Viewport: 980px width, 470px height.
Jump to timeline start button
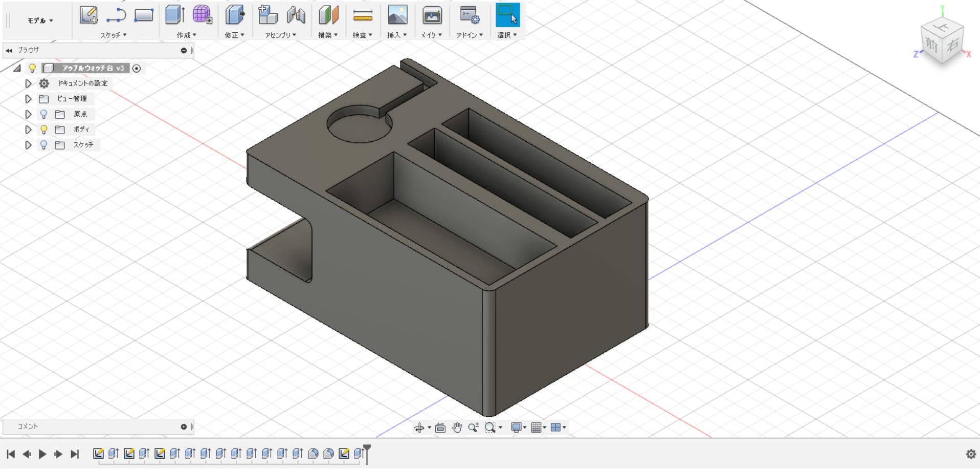pos(11,454)
